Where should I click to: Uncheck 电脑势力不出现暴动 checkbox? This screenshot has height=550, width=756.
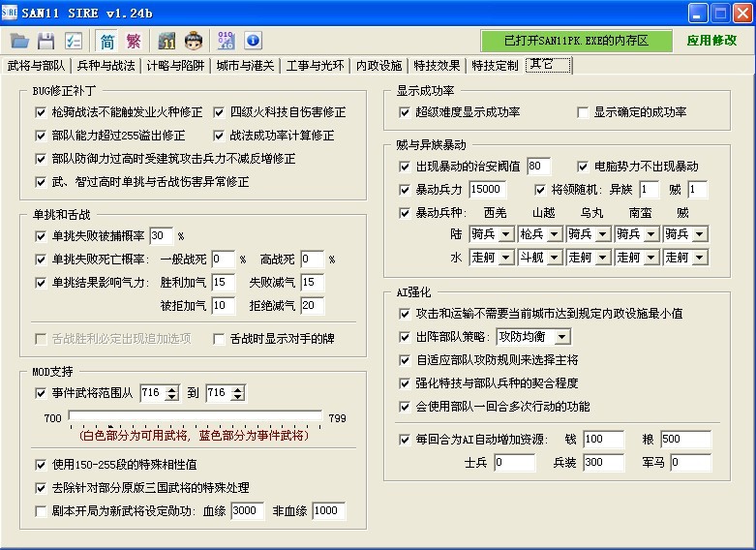[x=583, y=167]
